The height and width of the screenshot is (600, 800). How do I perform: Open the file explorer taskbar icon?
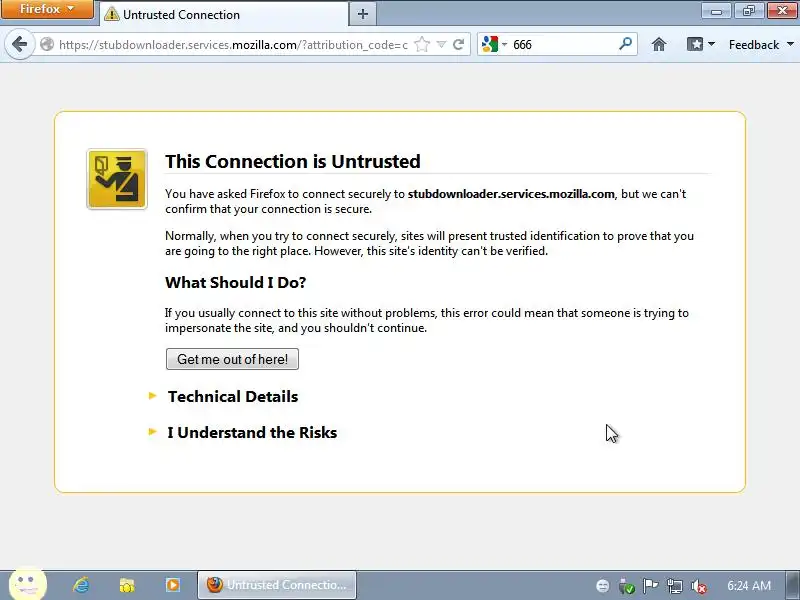(127, 585)
